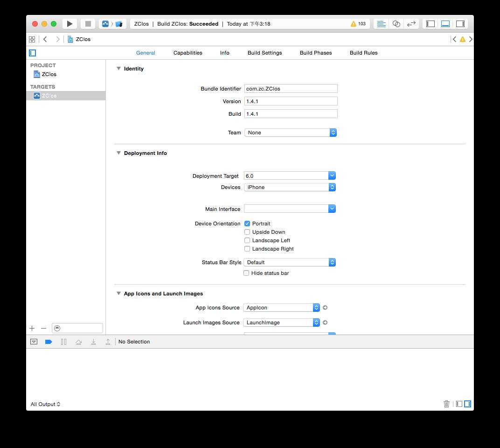Viewport: 500px width, 448px height.
Task: Enable Landscape Left orientation
Action: (247, 240)
